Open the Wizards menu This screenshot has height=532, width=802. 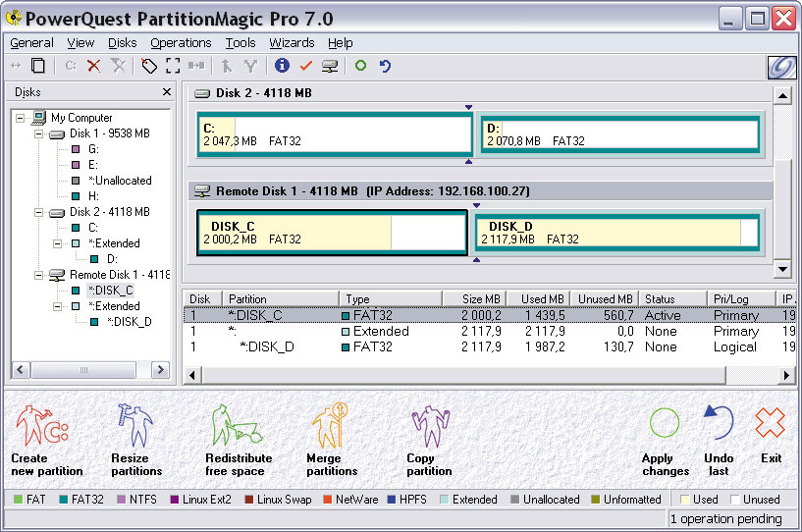[x=292, y=43]
